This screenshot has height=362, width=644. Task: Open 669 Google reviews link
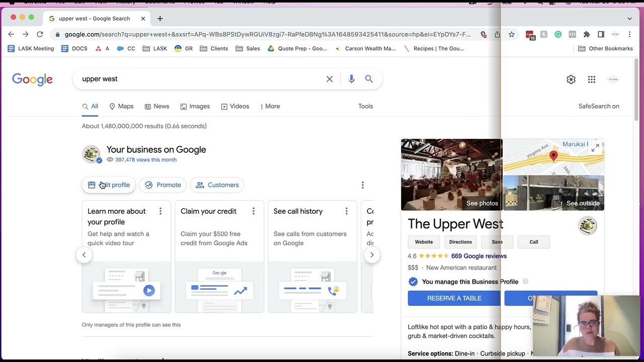[479, 256]
